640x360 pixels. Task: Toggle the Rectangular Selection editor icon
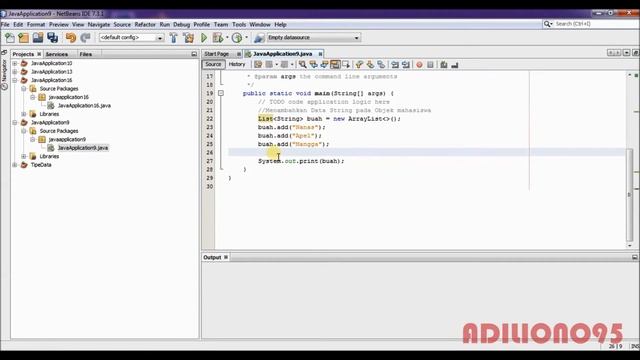[346, 64]
